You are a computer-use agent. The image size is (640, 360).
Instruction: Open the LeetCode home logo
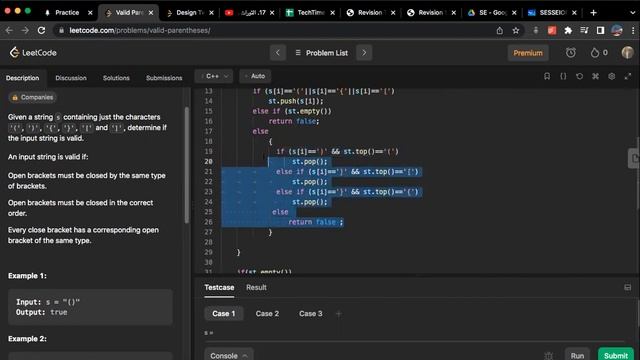(x=33, y=53)
